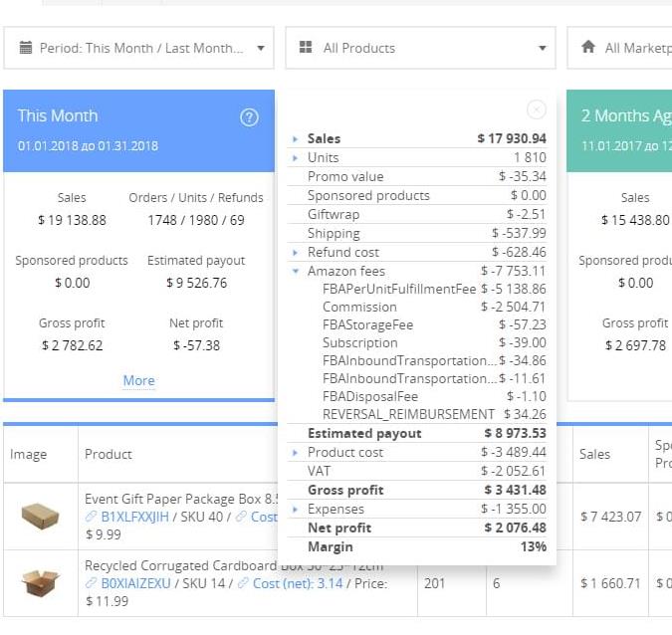
Task: Click the More link on This Month card
Action: click(x=138, y=380)
